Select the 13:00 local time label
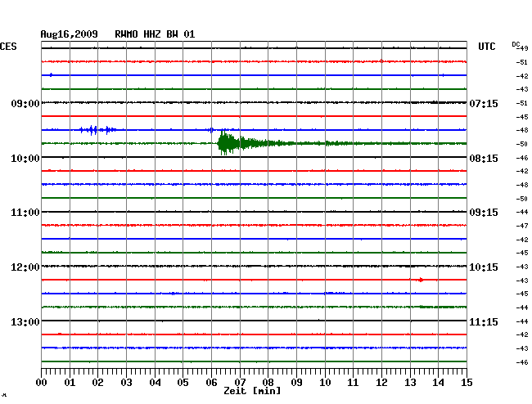The height and width of the screenshot is (404, 532). pos(25,321)
